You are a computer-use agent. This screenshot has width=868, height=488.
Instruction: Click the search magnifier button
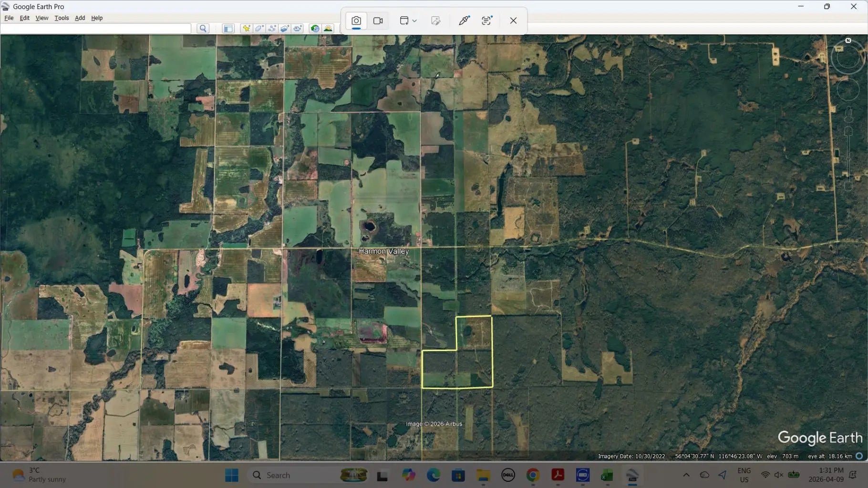203,29
